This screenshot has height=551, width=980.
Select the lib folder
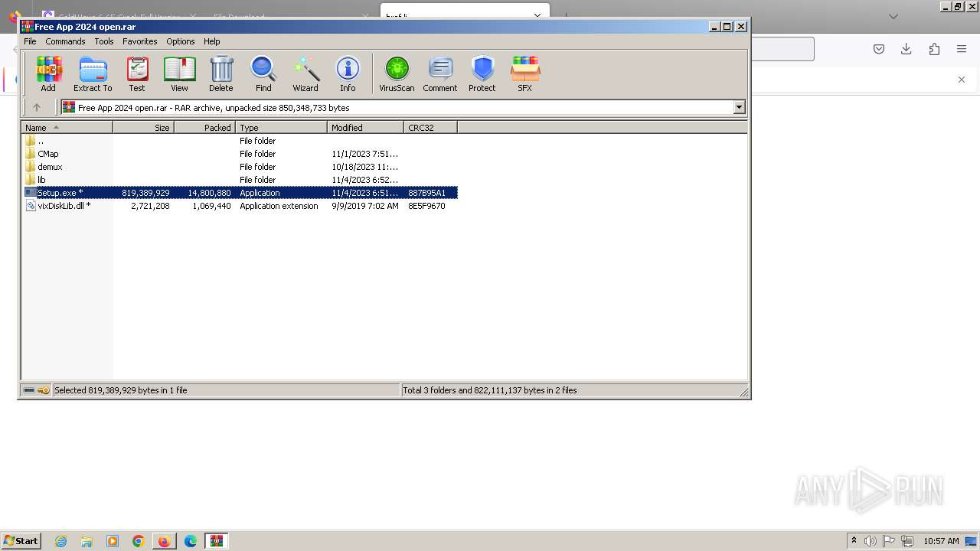tap(240, 180)
